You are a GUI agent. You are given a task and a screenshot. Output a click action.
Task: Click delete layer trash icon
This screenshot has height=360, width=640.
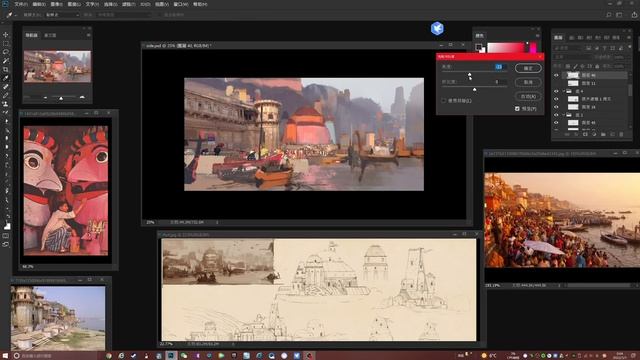[621, 134]
